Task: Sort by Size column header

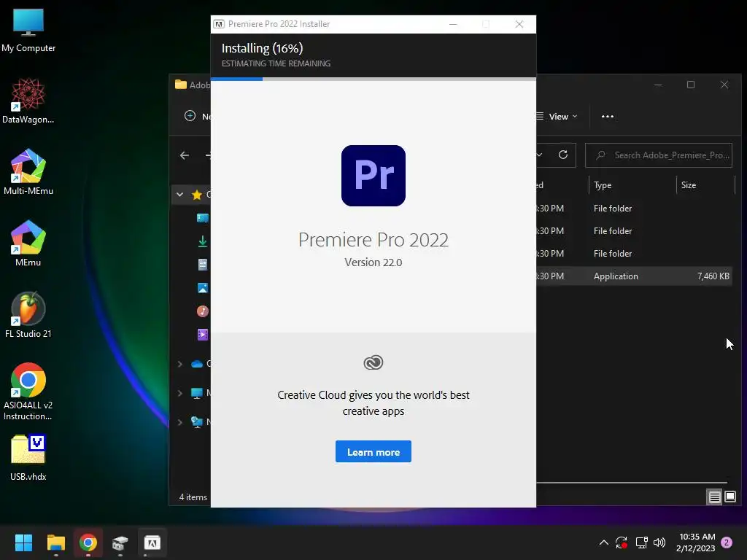Action: 705,185
